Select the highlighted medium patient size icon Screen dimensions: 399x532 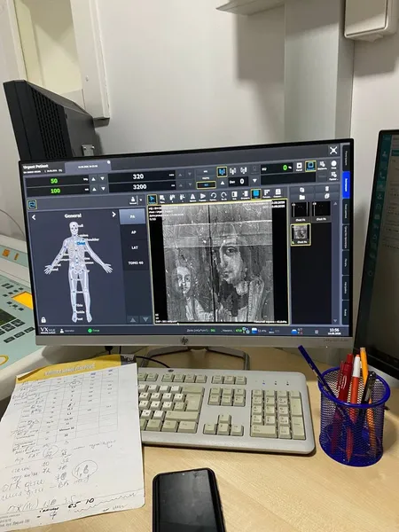click(x=222, y=172)
